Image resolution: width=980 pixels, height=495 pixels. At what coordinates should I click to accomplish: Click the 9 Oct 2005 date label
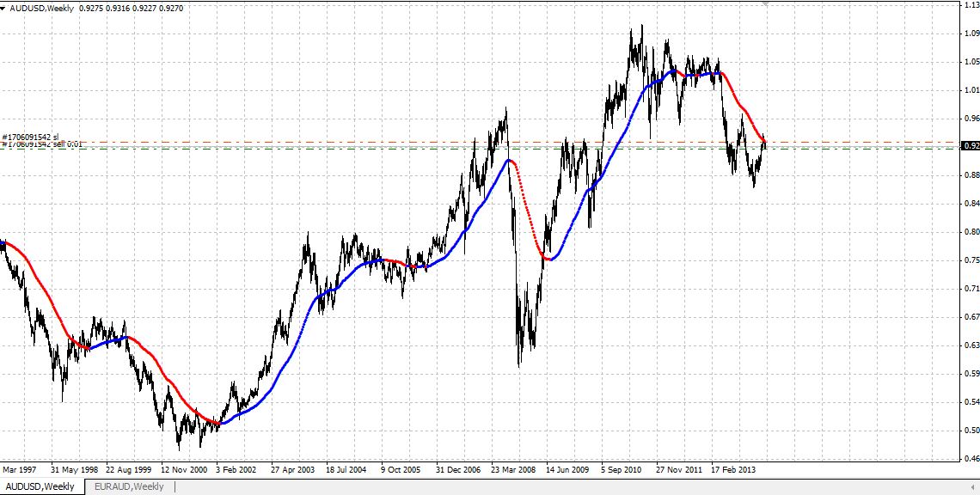[x=401, y=468]
